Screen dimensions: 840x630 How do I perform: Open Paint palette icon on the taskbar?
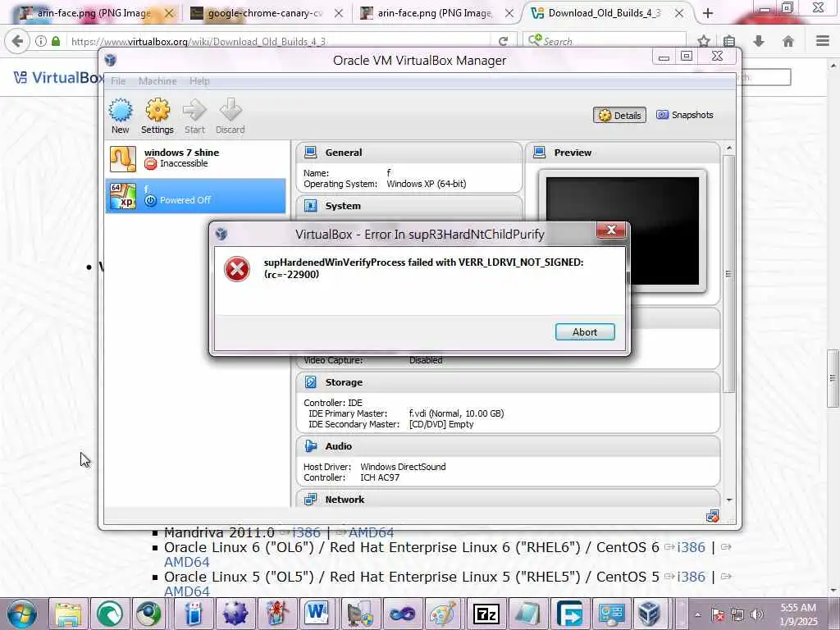[443, 614]
